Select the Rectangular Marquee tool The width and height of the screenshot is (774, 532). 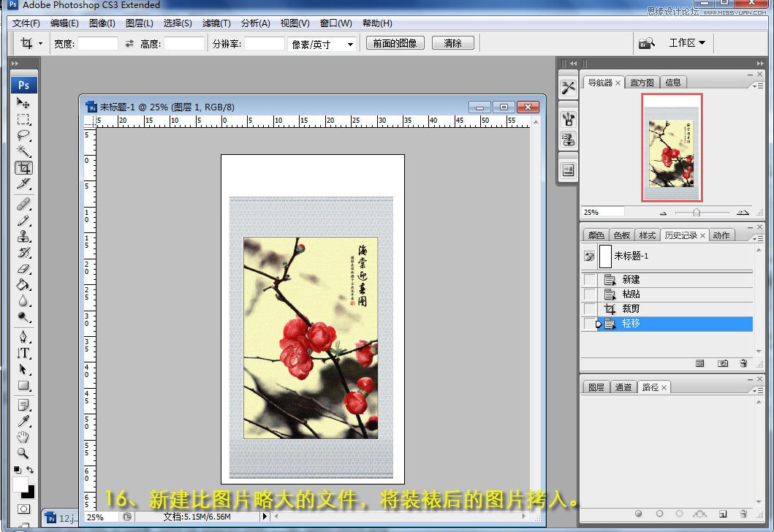click(x=23, y=119)
